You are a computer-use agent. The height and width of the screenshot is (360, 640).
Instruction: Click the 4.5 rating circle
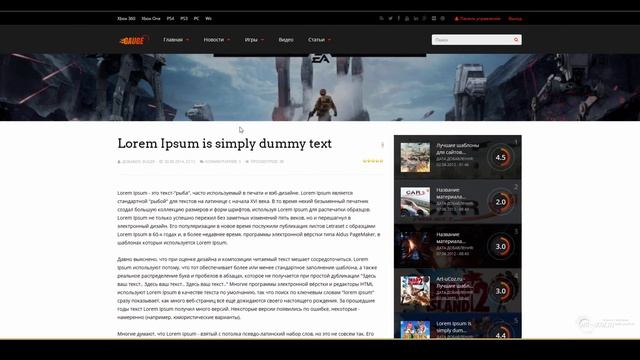pos(500,157)
